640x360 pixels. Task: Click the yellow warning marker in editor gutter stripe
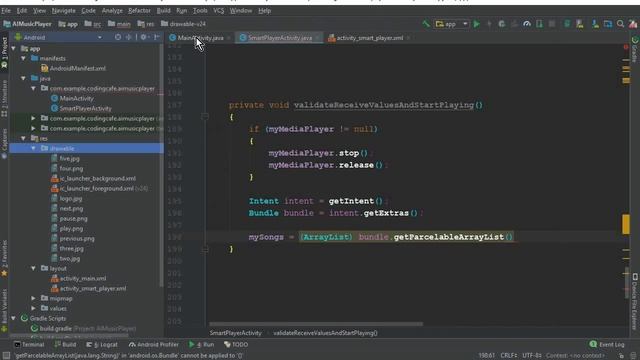point(626,224)
